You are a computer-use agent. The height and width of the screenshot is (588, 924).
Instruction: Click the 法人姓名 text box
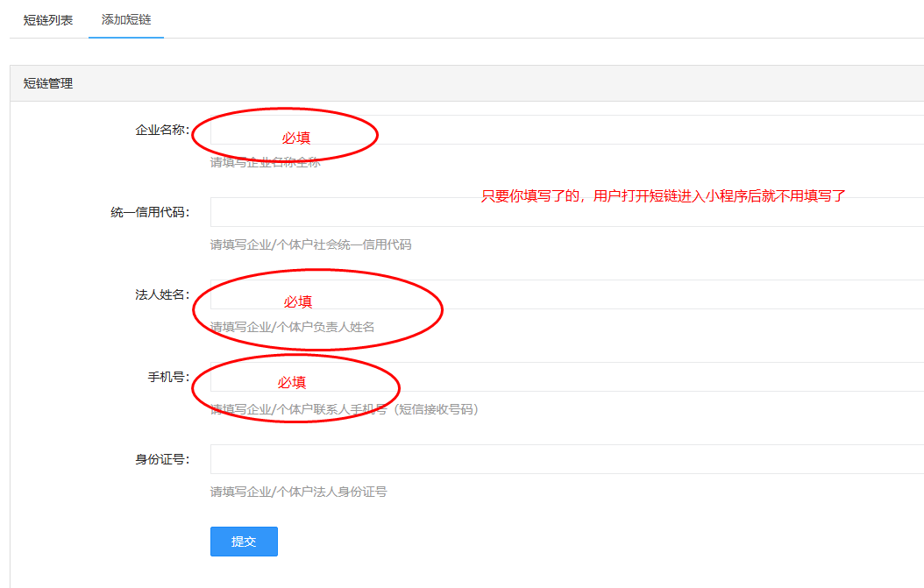click(x=567, y=294)
